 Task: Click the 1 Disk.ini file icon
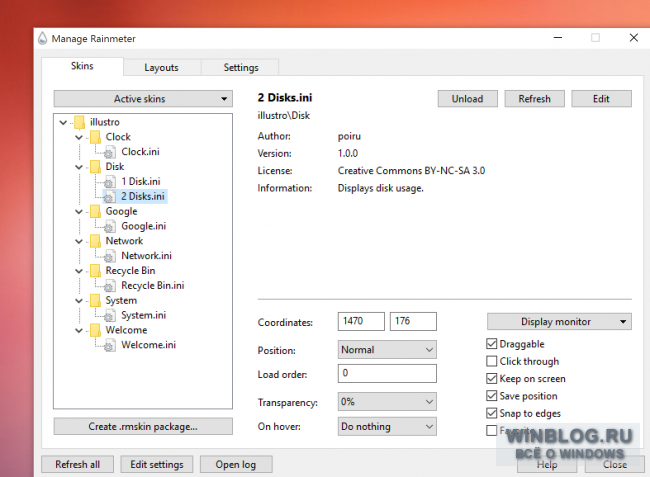click(109, 182)
